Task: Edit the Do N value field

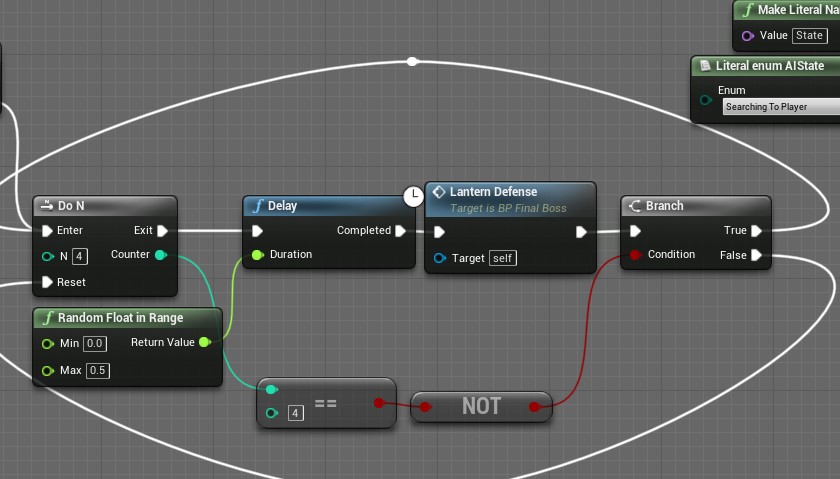Action: [x=80, y=256]
